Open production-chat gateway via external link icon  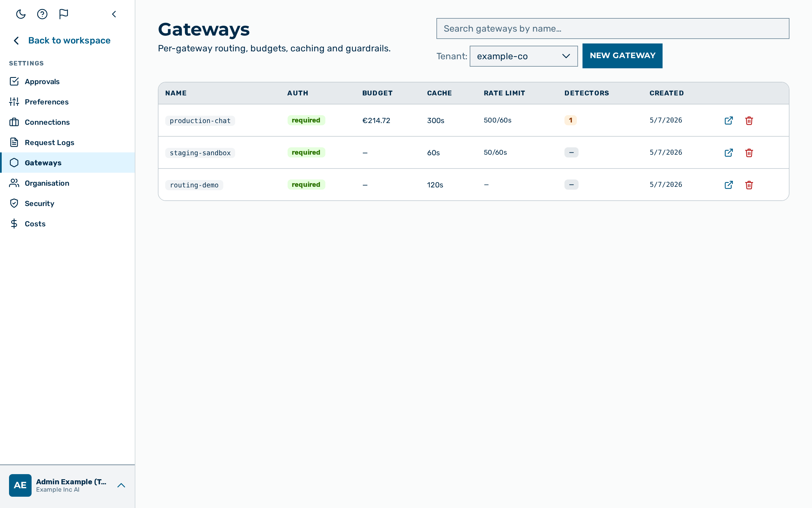[729, 121]
